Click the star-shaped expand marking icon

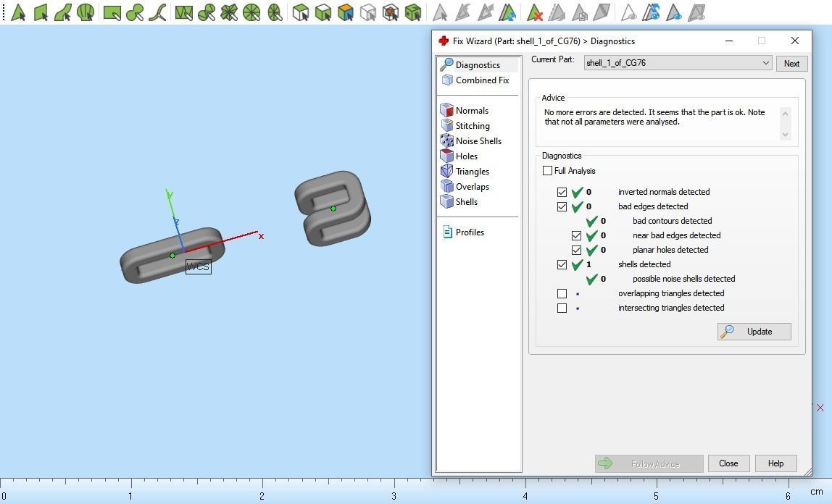point(229,12)
